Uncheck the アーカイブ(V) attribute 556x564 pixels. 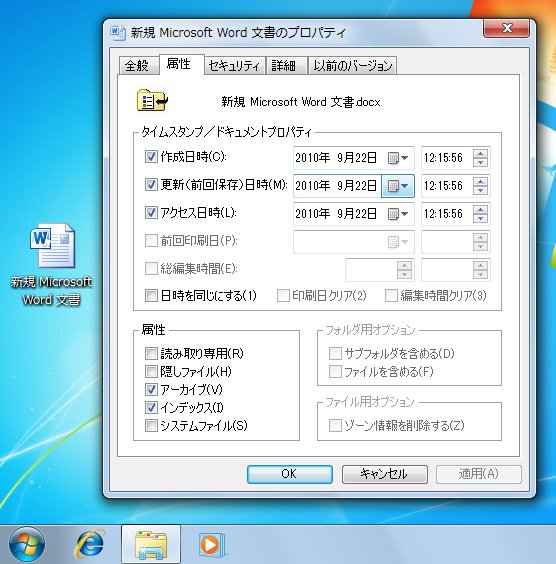click(151, 389)
